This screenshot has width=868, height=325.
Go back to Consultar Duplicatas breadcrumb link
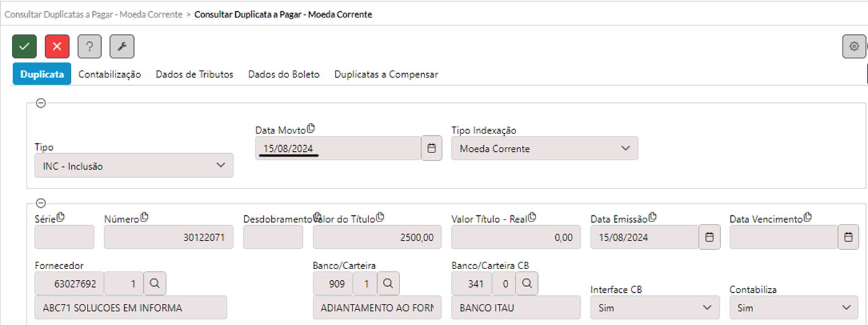pyautogui.click(x=93, y=14)
